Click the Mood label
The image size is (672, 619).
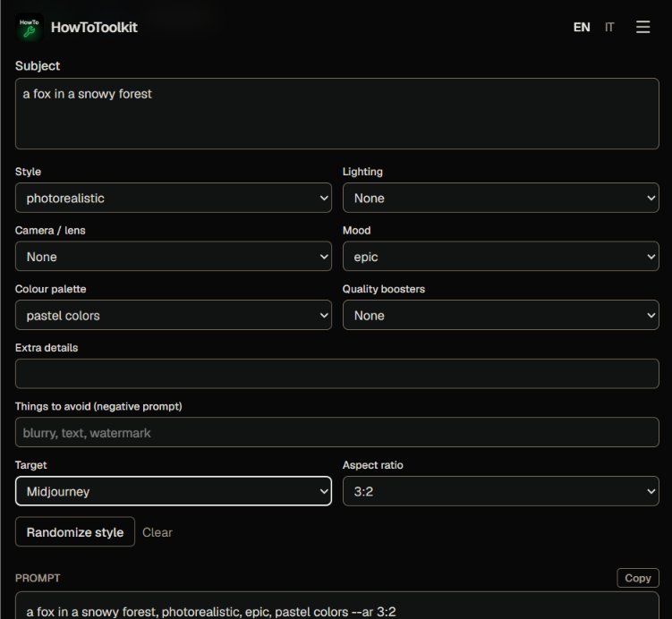[x=356, y=231]
